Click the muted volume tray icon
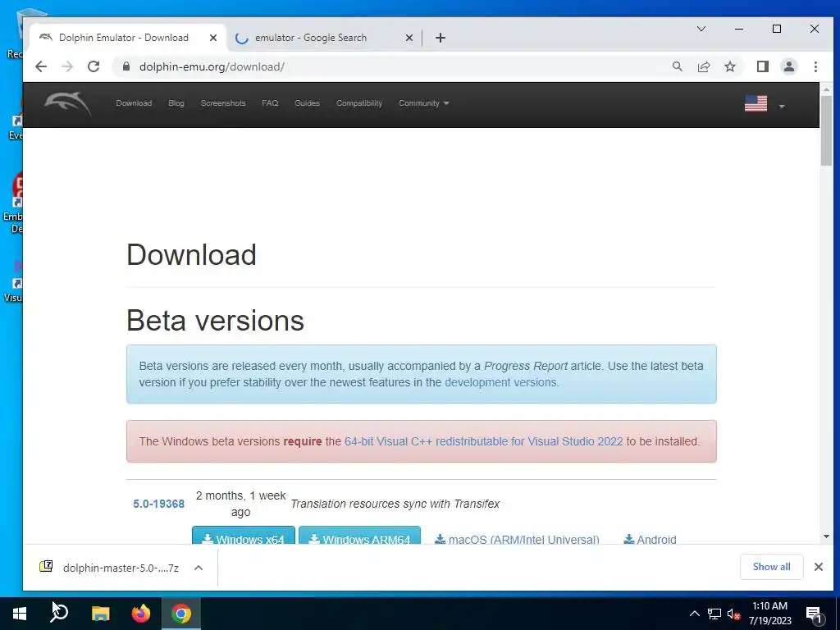This screenshot has height=630, width=840. [734, 614]
